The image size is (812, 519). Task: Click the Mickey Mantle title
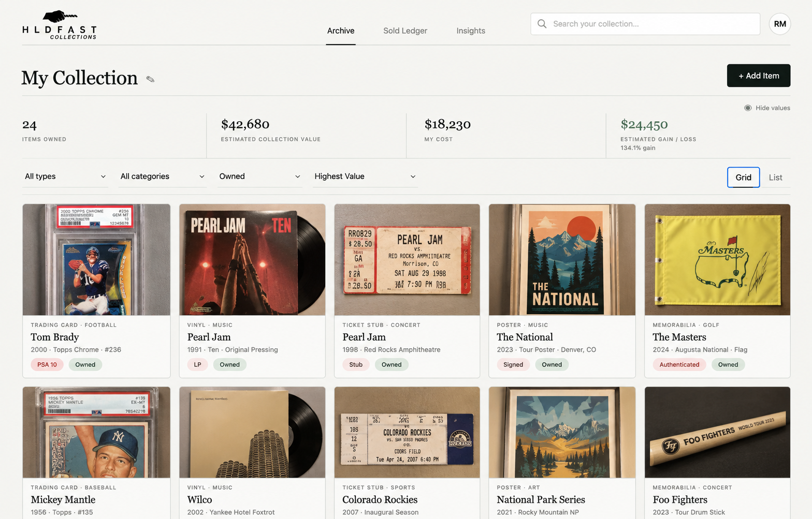point(63,499)
